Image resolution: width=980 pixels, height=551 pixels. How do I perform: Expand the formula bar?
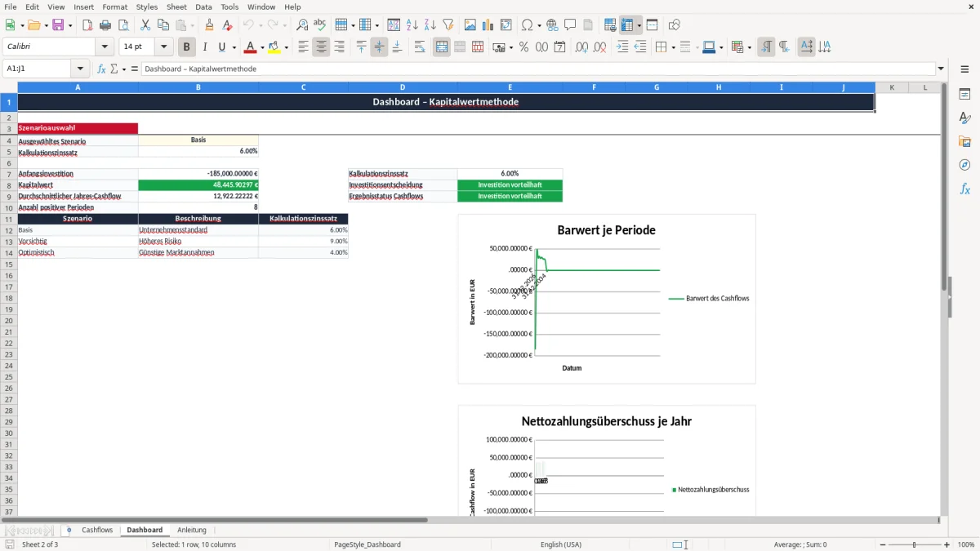click(x=941, y=69)
